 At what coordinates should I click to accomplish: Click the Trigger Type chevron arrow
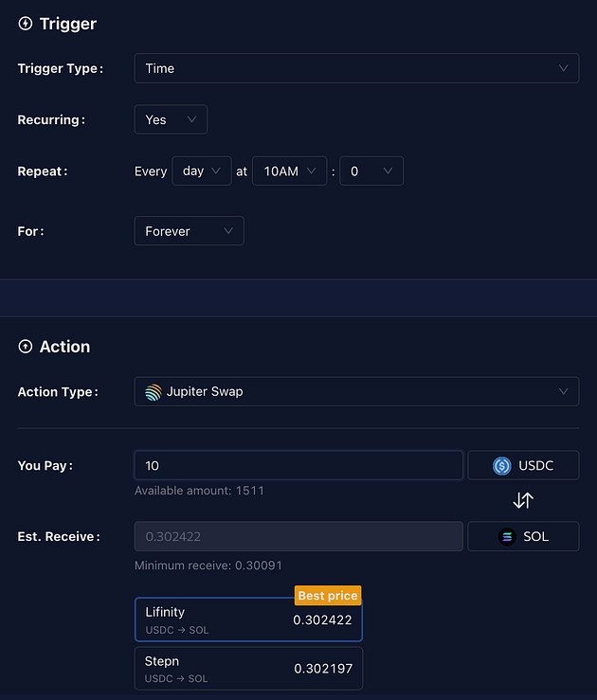click(x=564, y=68)
